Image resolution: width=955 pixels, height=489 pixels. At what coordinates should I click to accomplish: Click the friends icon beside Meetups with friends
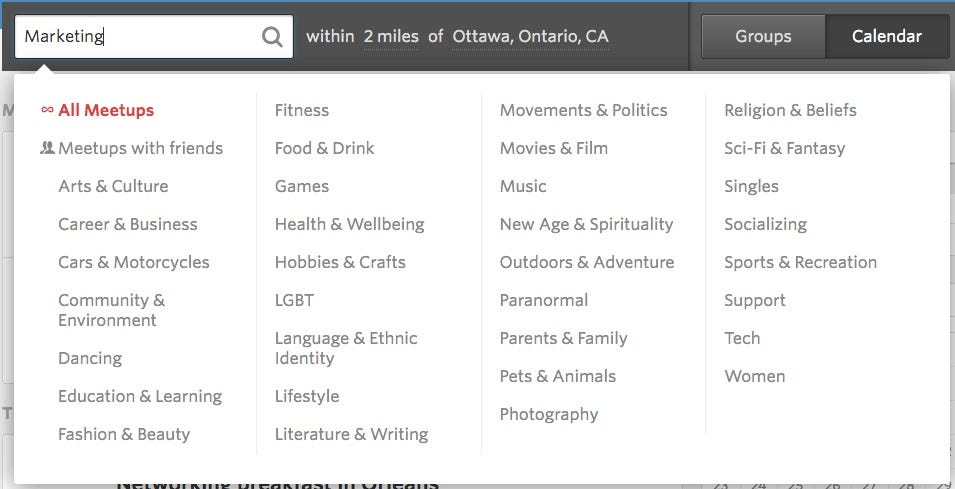coord(47,148)
